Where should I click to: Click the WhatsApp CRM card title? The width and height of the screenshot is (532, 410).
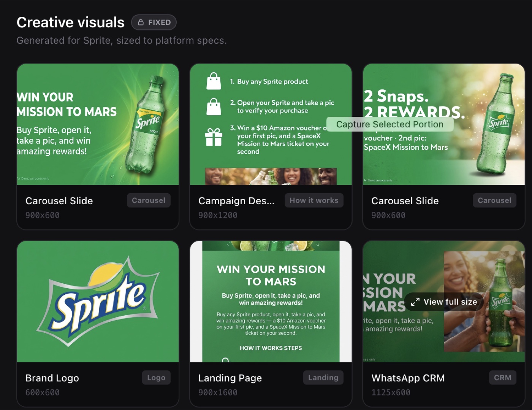408,378
